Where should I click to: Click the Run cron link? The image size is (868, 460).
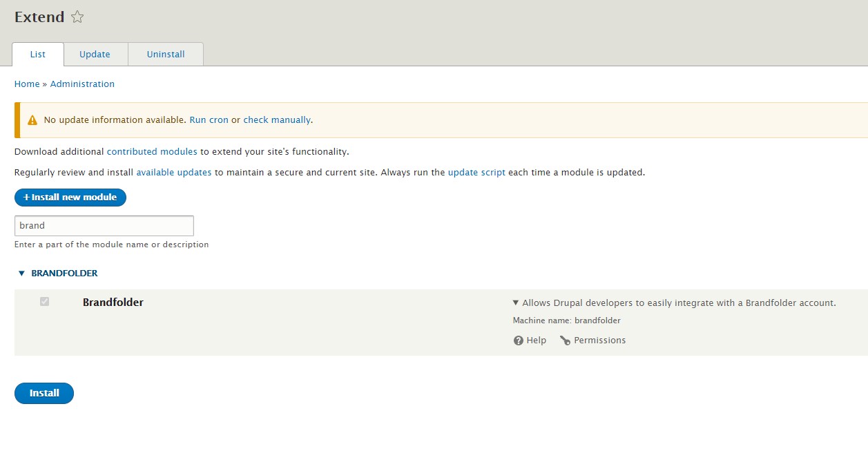tap(209, 119)
